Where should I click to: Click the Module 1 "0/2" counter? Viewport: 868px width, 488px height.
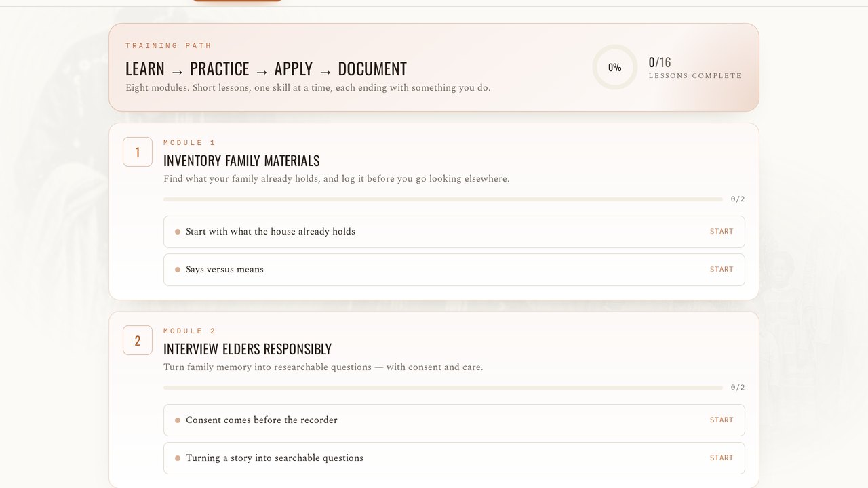tap(738, 199)
